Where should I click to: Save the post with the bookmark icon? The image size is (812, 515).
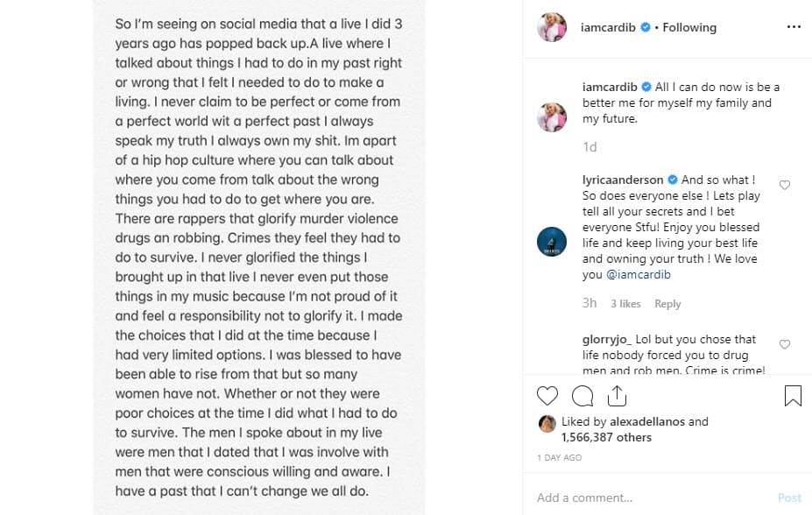click(793, 396)
